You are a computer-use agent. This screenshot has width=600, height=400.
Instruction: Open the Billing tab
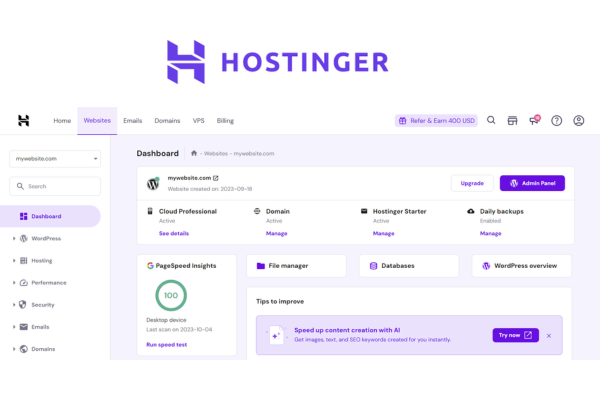click(x=225, y=121)
